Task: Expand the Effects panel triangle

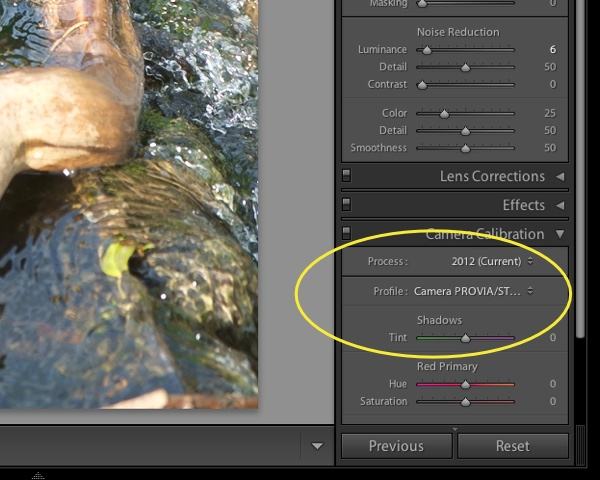Action: pyautogui.click(x=560, y=205)
